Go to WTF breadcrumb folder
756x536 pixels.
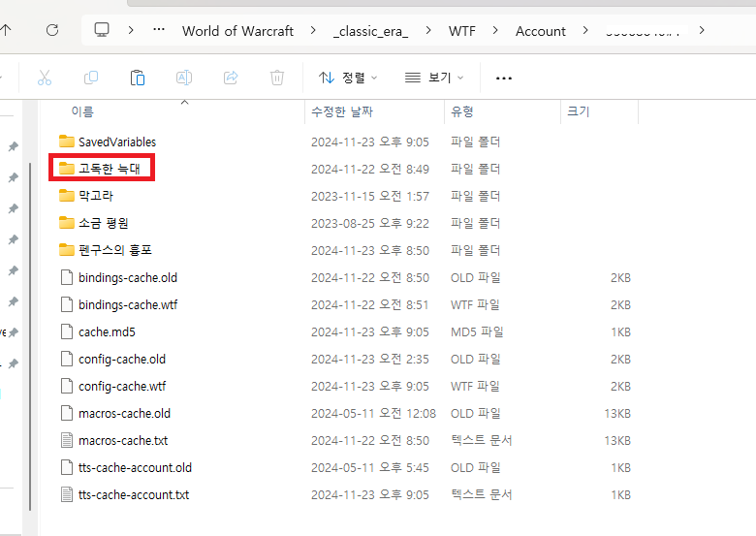pyautogui.click(x=461, y=31)
